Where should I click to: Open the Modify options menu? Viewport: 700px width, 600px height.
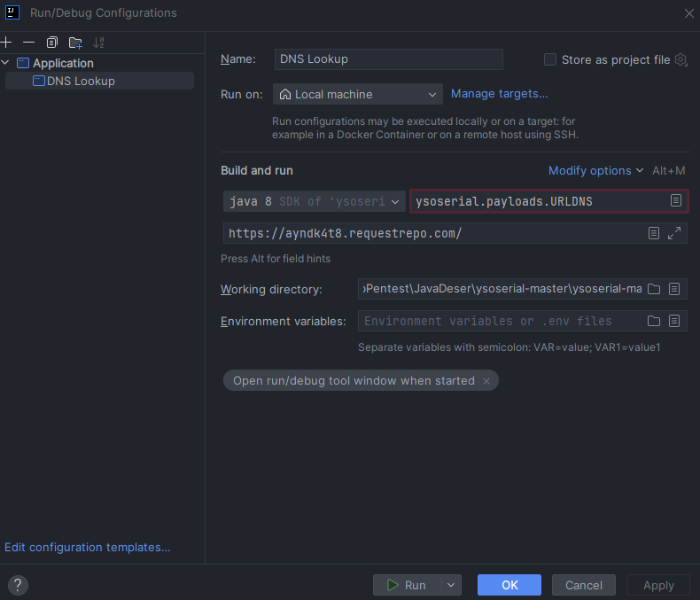click(x=595, y=170)
